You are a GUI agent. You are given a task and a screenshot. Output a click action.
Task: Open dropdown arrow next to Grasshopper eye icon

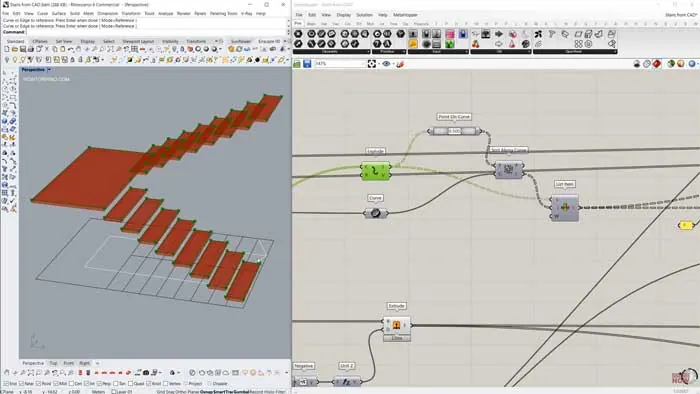tap(393, 64)
